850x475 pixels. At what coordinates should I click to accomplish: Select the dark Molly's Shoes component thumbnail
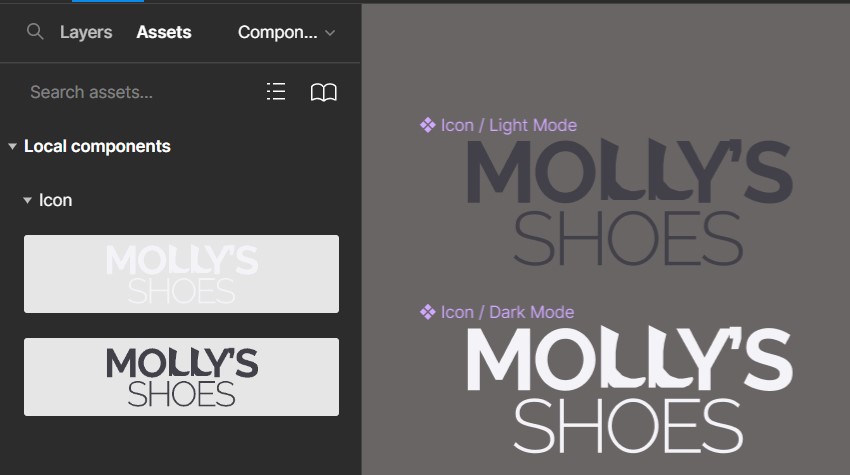point(182,377)
